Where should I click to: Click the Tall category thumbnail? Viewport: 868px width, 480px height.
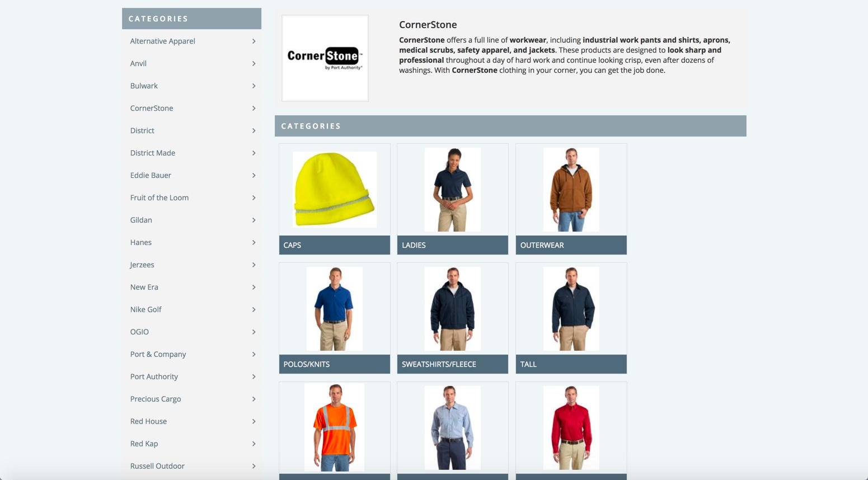click(x=570, y=308)
